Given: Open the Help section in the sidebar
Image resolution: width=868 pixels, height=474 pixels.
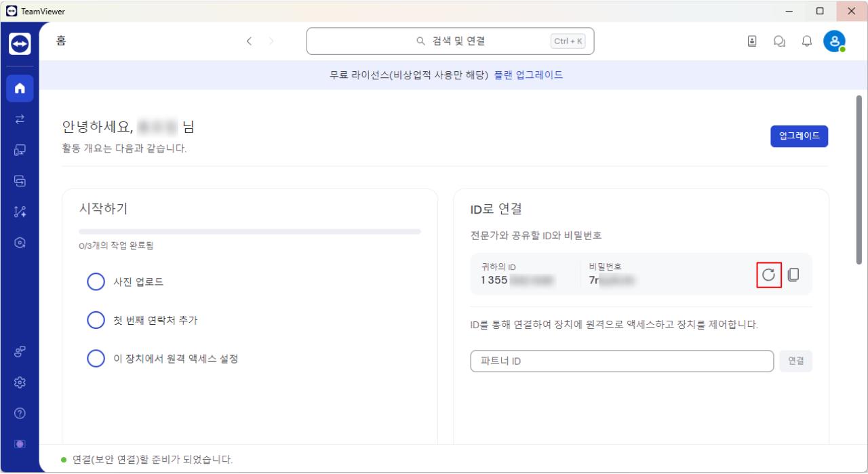Looking at the screenshot, I should click(x=20, y=412).
